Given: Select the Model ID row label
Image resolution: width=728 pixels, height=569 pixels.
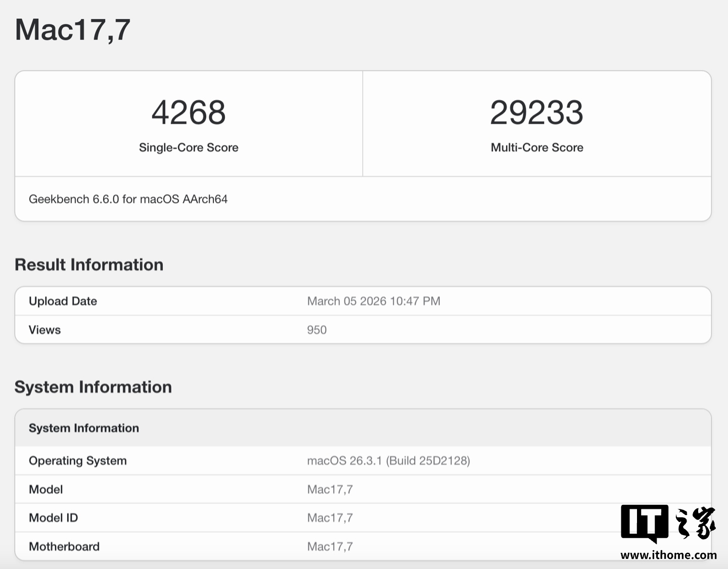Looking at the screenshot, I should click(x=53, y=518).
